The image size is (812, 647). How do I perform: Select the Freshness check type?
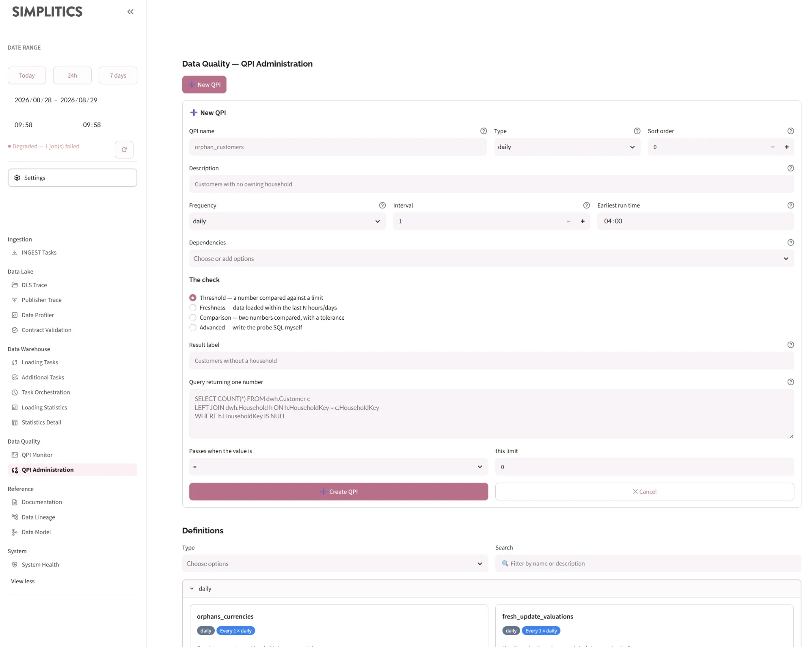click(193, 308)
